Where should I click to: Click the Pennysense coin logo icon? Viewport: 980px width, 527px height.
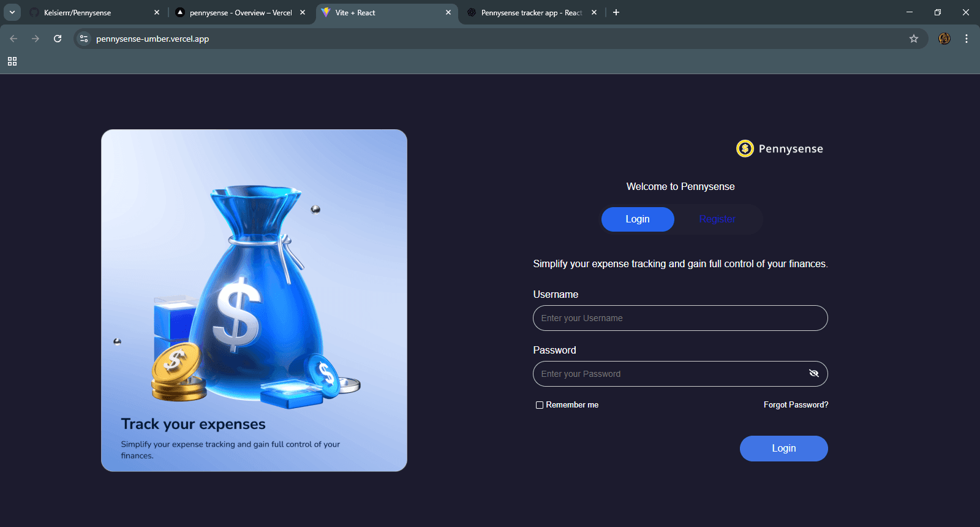pyautogui.click(x=745, y=149)
